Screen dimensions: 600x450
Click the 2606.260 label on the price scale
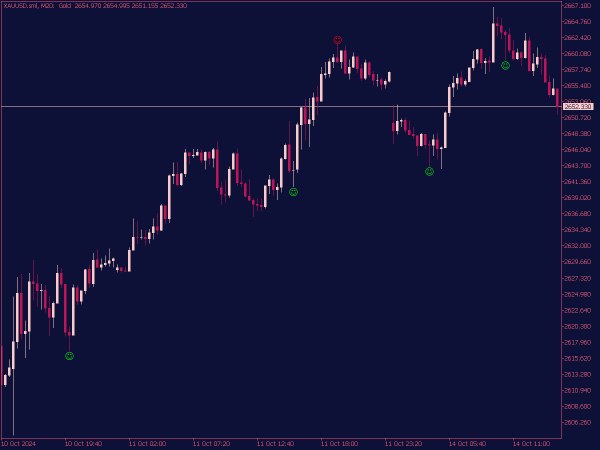tap(577, 422)
